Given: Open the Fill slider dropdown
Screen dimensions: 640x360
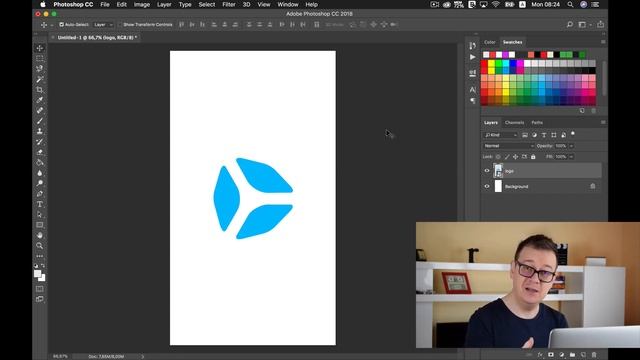Looking at the screenshot, I should (x=571, y=157).
